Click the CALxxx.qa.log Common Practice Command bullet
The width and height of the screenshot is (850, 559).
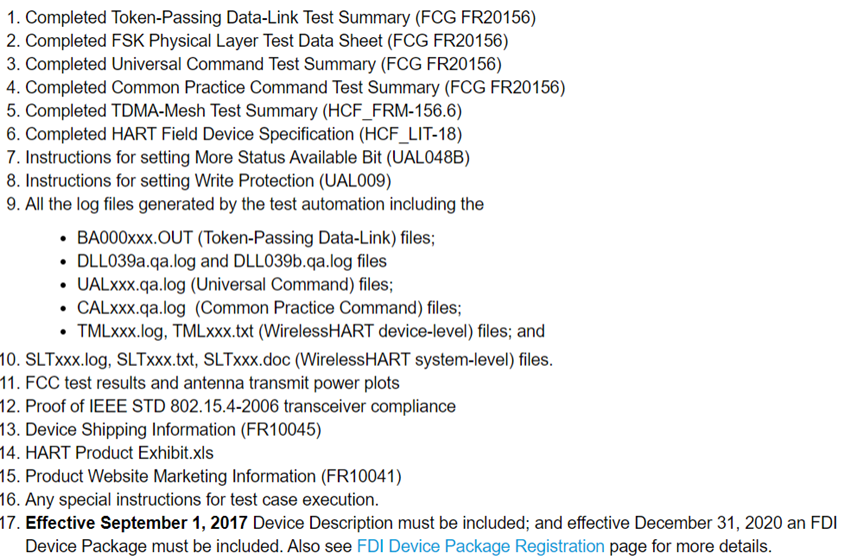268,307
